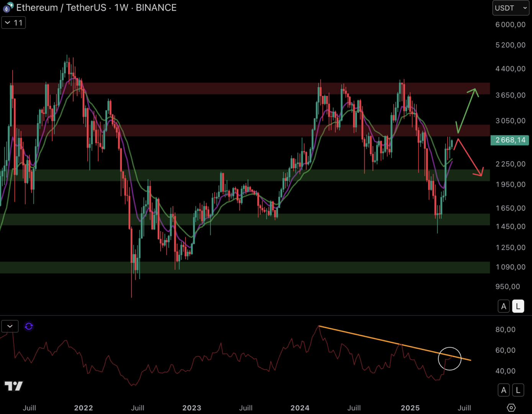Image resolution: width=532 pixels, height=414 pixels.
Task: Expand the collapsed indicators list labeled 11
Action: pyautogui.click(x=14, y=23)
